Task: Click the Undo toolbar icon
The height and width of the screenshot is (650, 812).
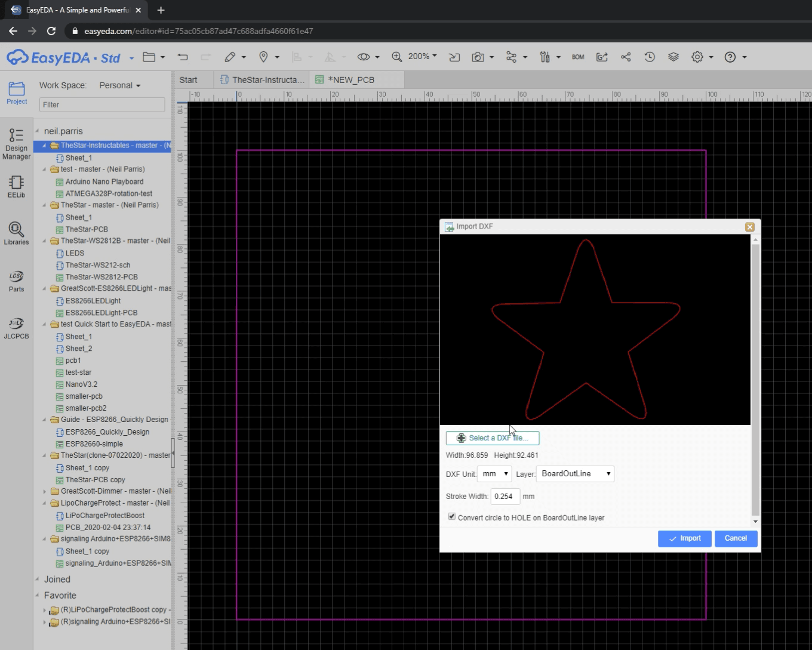Action: point(183,57)
